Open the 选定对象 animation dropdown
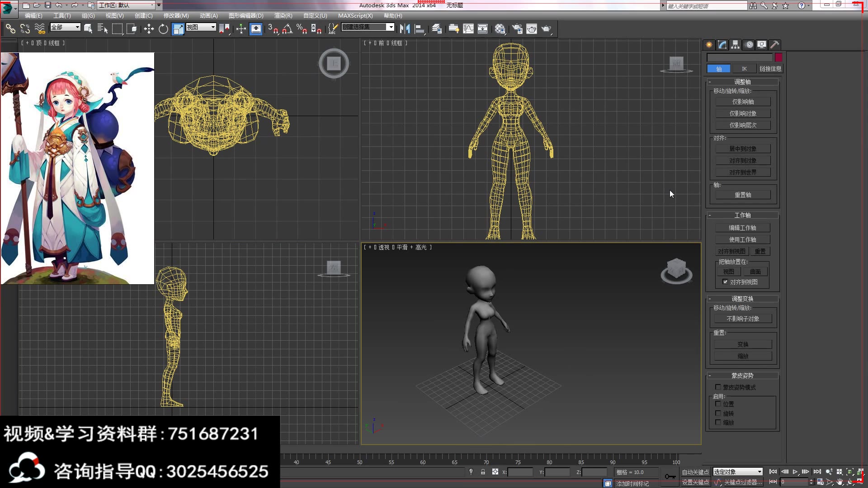The width and height of the screenshot is (868, 488). [737, 471]
